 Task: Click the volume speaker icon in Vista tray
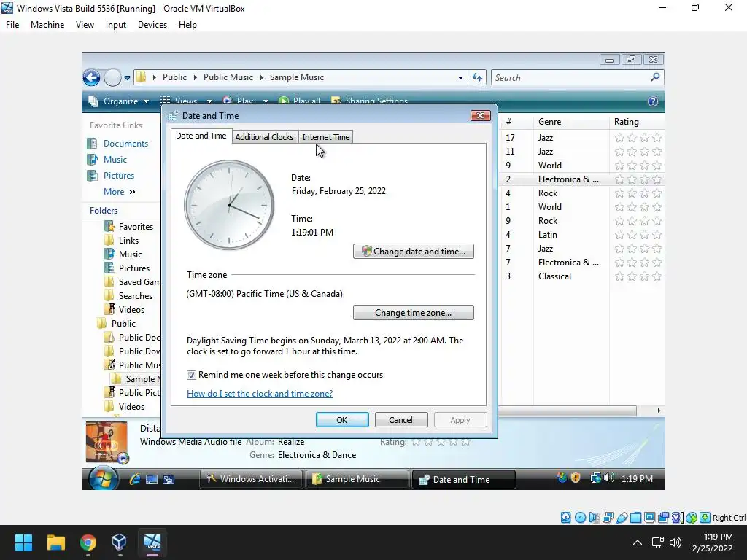[609, 478]
